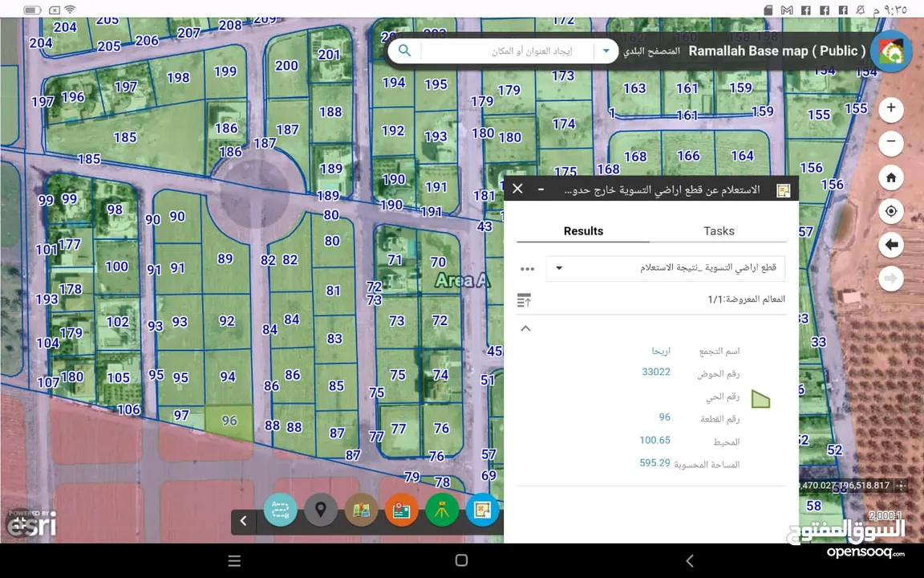Open the search source dropdown arrow
The width and height of the screenshot is (924, 578).
pyautogui.click(x=606, y=51)
